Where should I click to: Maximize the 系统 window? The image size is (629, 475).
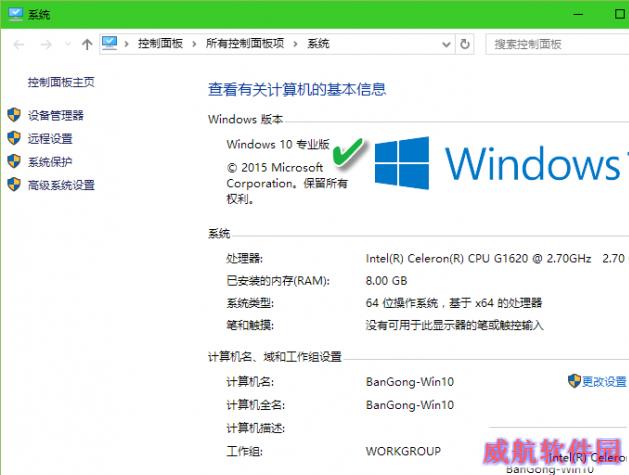[619, 14]
